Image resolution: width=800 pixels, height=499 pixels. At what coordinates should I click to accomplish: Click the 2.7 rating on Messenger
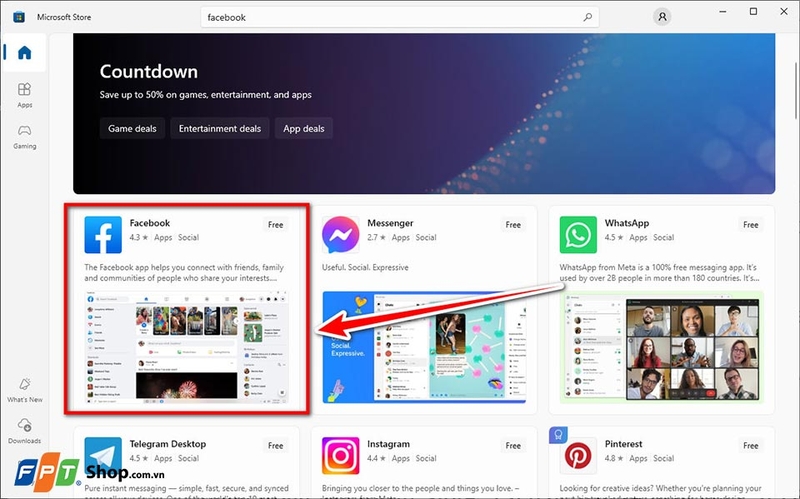point(376,237)
